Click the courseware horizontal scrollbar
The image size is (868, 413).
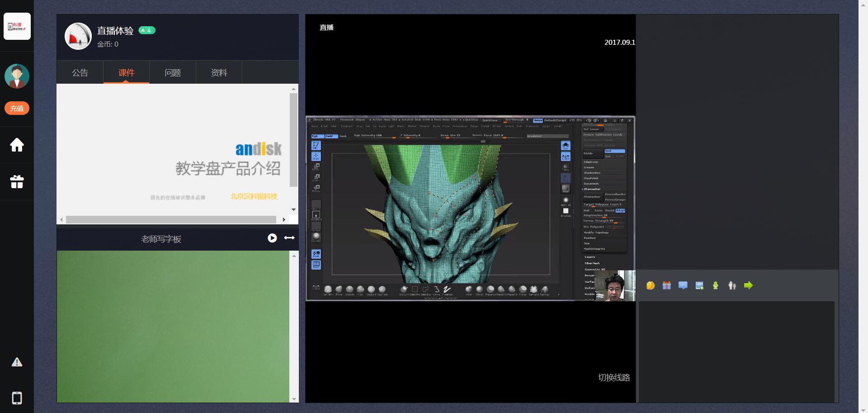click(171, 220)
